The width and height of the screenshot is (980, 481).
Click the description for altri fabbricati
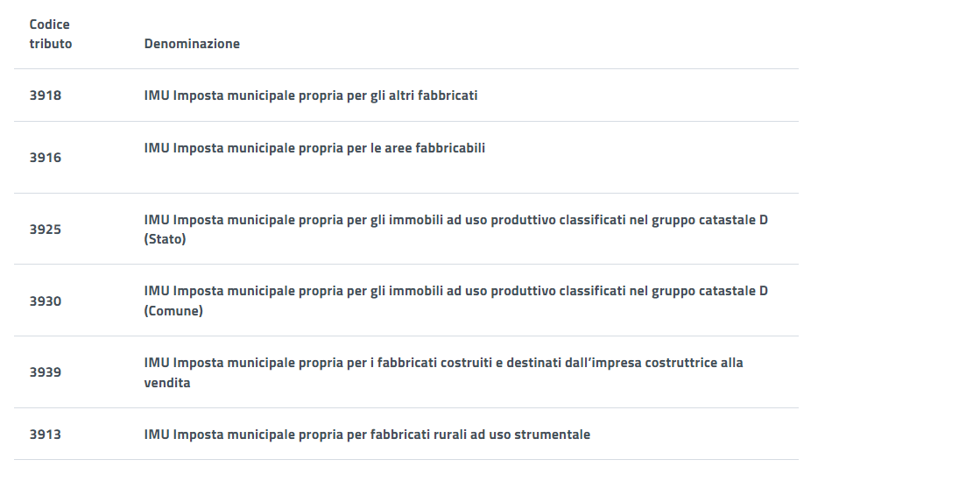[x=311, y=95]
